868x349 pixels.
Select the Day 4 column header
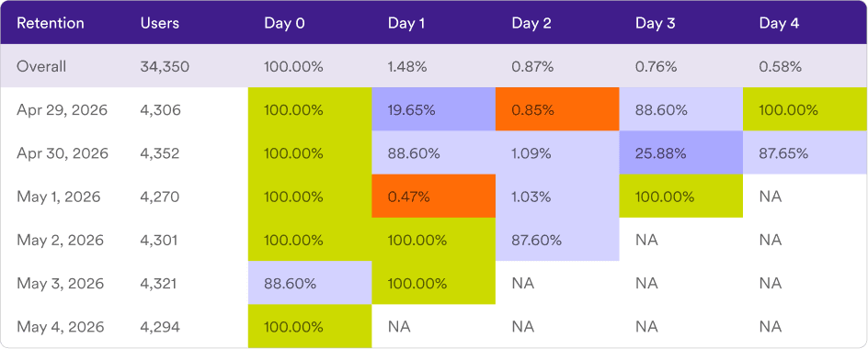point(779,23)
